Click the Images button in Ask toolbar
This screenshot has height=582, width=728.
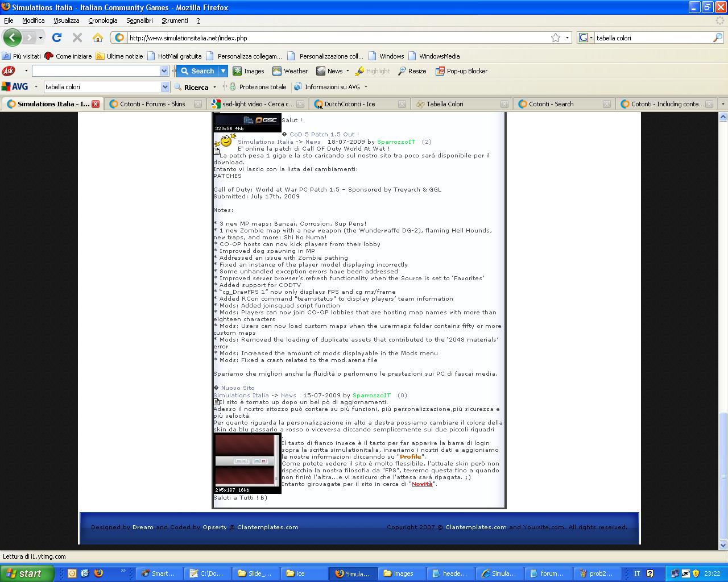(x=249, y=71)
